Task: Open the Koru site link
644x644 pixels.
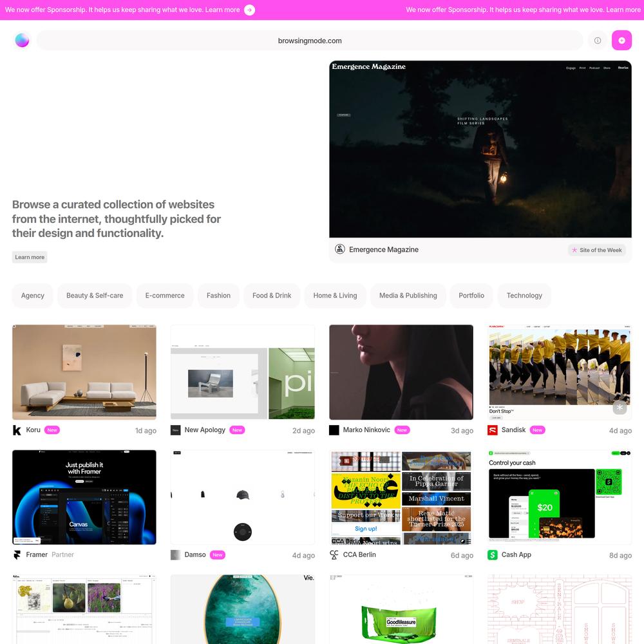Action: pos(33,430)
